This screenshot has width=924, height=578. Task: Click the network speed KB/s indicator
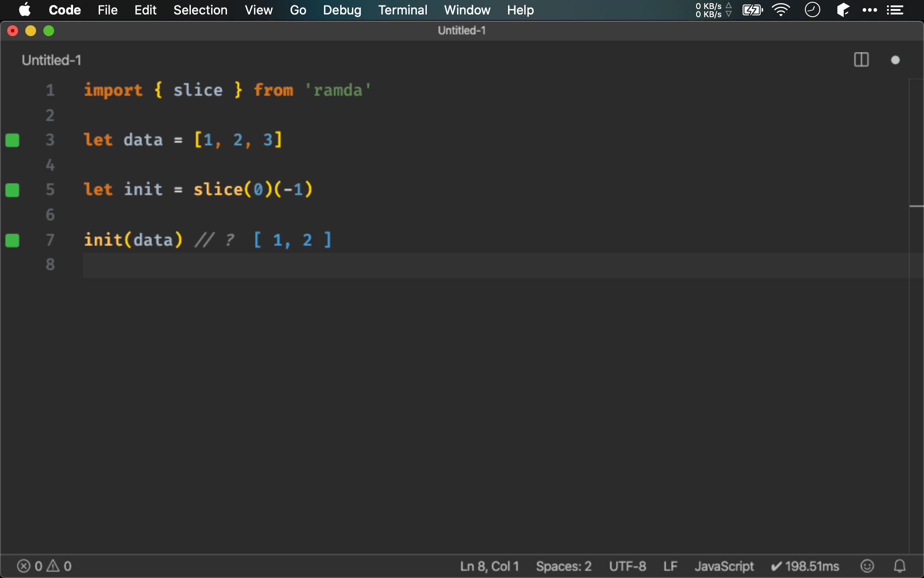713,10
